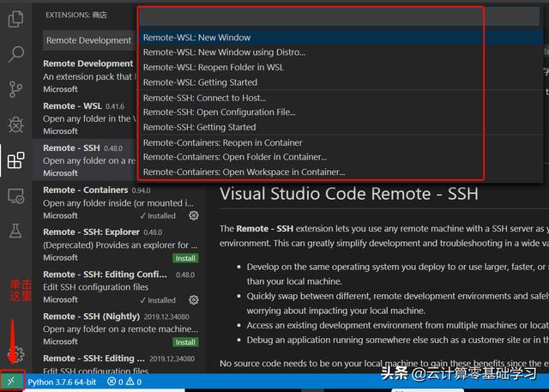The width and height of the screenshot is (549, 392).
Task: Select Remote-WSL: New Window using Distro
Action: (x=341, y=52)
